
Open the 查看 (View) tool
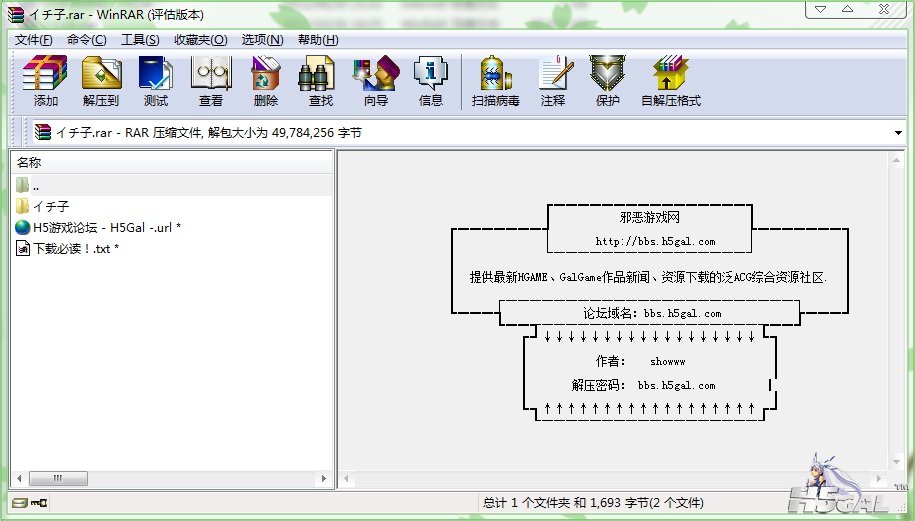point(211,81)
